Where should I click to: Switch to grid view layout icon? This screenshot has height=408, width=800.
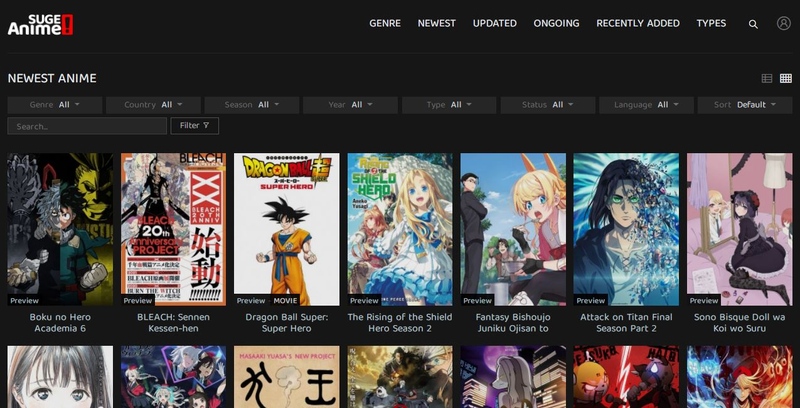(785, 78)
